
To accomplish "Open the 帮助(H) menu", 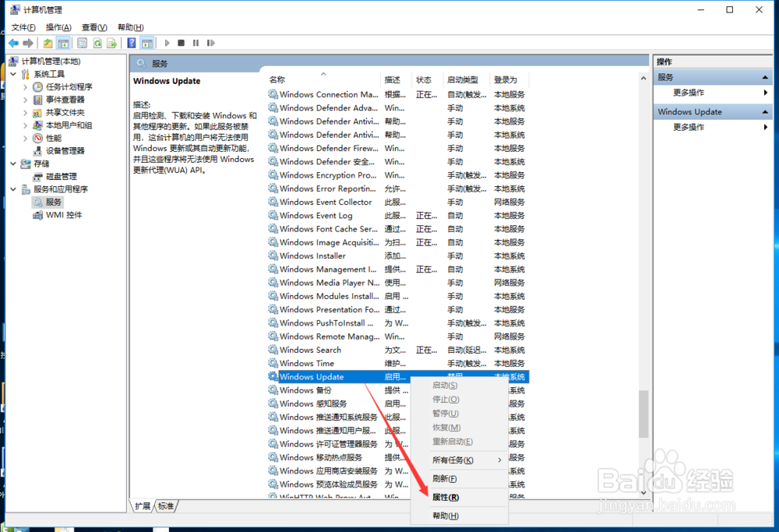I will point(131,27).
